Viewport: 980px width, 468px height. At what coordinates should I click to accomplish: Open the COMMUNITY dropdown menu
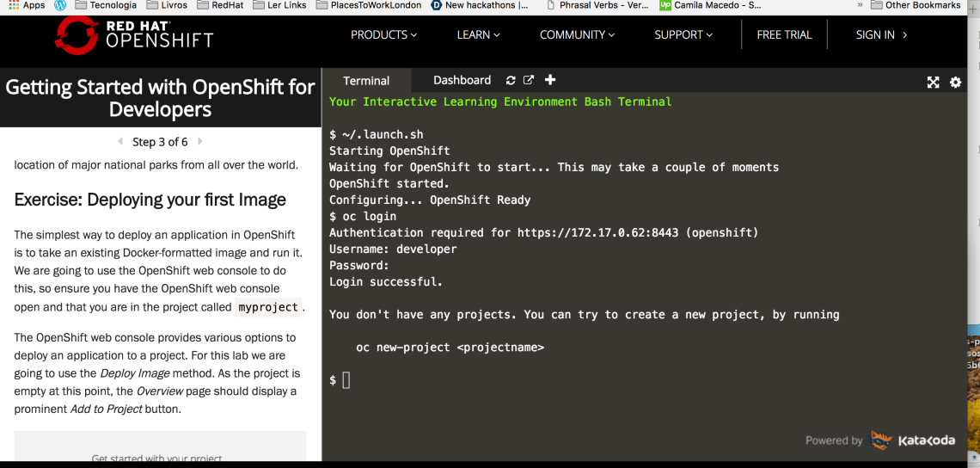pos(577,35)
